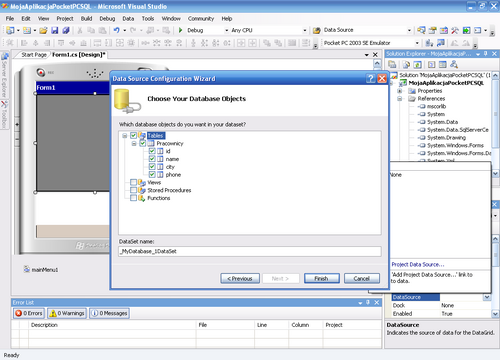The height and width of the screenshot is (360, 500).
Task: Uncheck the phone column checkbox
Action: pyautogui.click(x=152, y=174)
